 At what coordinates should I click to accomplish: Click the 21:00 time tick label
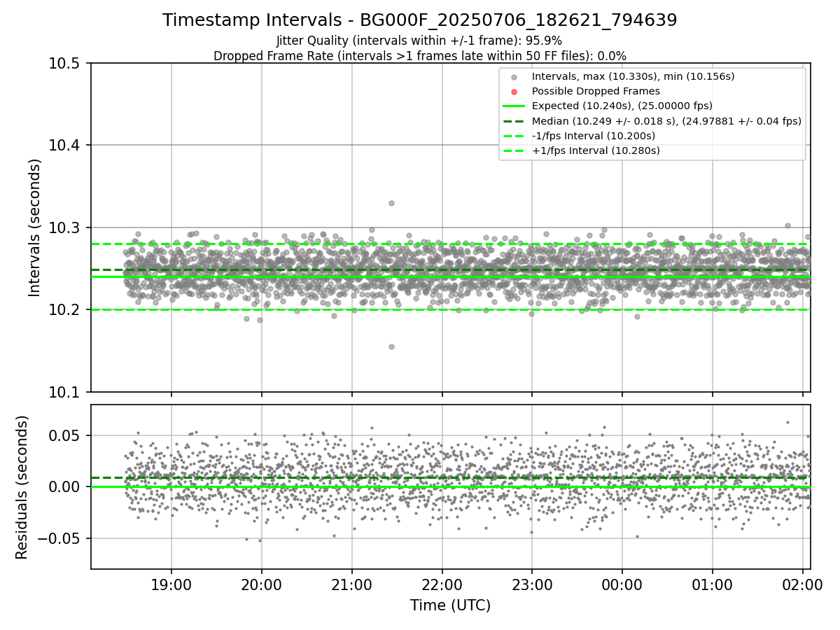(x=351, y=585)
